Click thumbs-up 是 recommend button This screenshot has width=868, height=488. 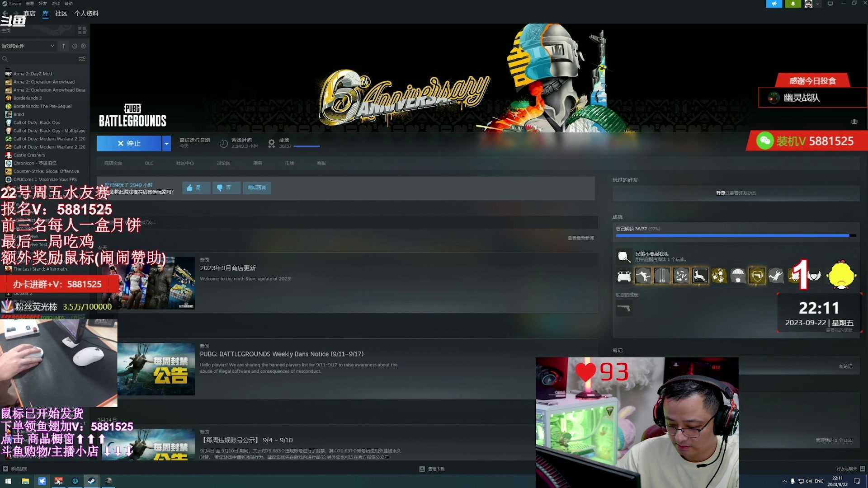(x=196, y=188)
